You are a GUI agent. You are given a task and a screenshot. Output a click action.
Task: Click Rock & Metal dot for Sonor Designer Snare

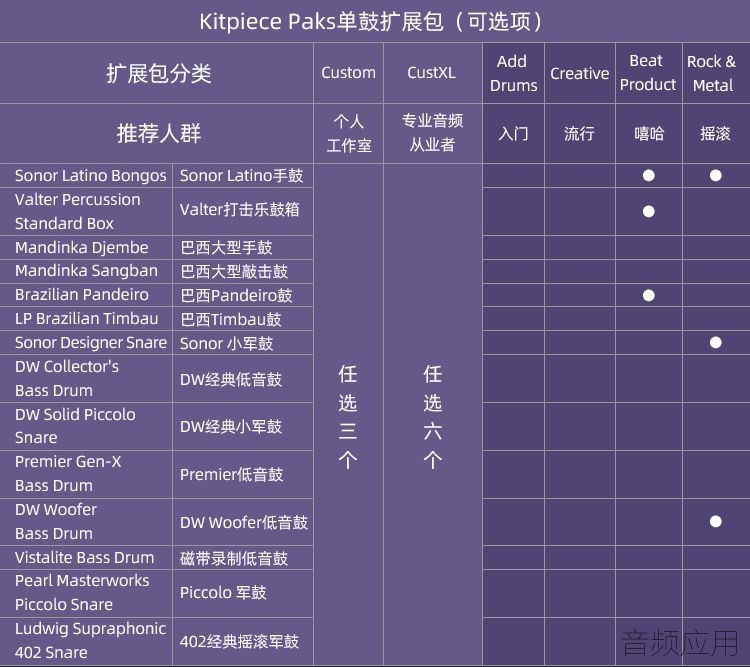716,343
